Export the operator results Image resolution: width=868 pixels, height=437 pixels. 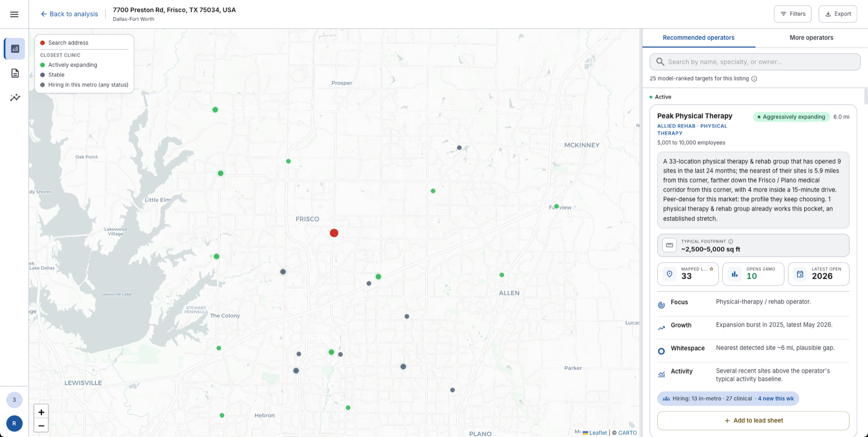point(838,14)
